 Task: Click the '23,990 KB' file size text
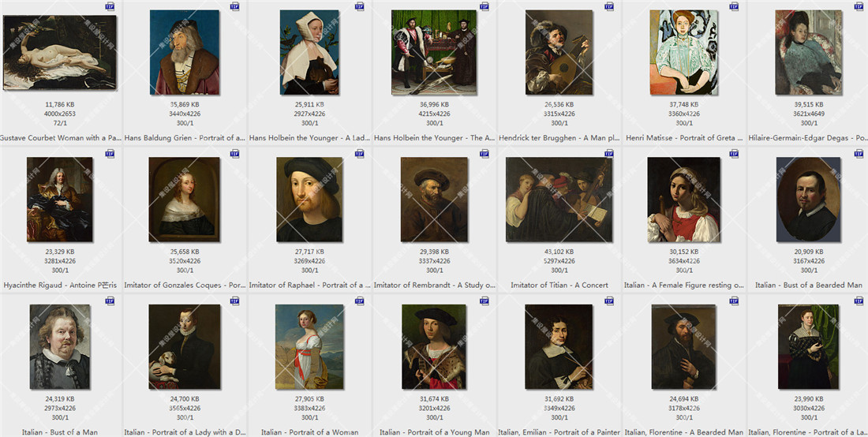click(x=809, y=399)
